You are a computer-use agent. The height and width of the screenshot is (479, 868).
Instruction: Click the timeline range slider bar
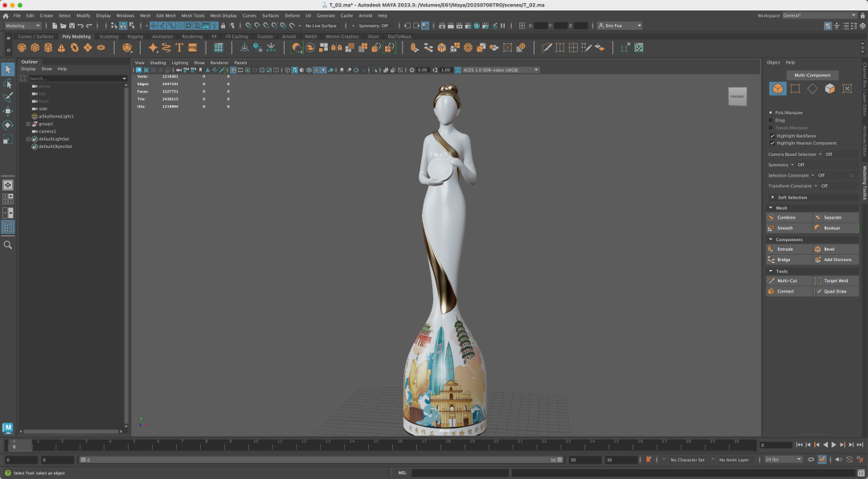point(321,460)
